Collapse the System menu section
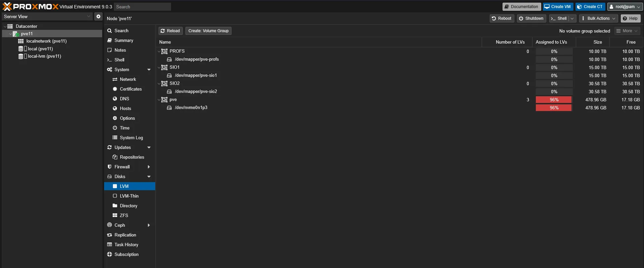Image resolution: width=644 pixels, height=268 pixels. tap(149, 69)
